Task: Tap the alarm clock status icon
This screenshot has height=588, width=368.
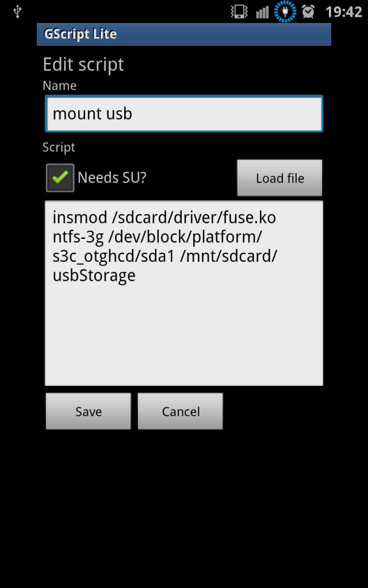Action: (x=308, y=11)
